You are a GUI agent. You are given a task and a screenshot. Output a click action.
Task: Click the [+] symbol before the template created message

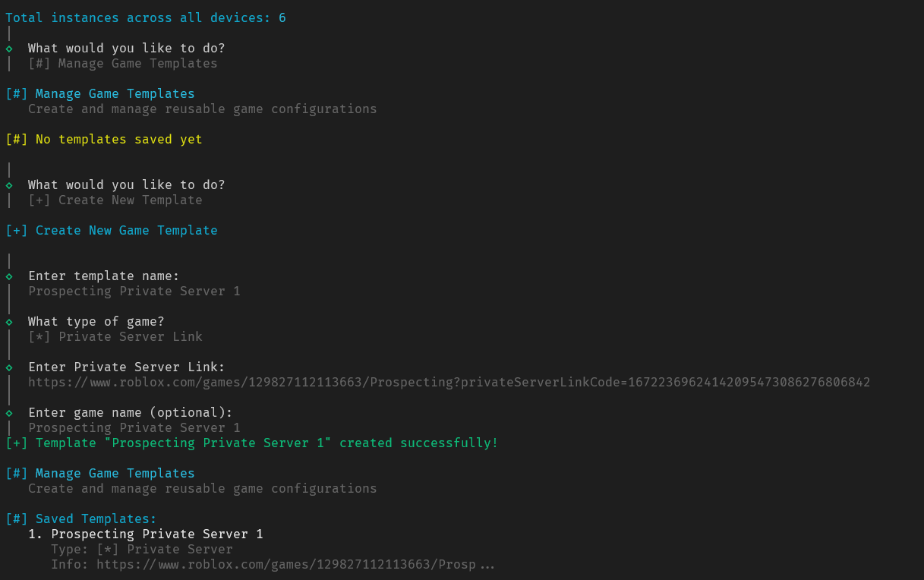(x=16, y=443)
